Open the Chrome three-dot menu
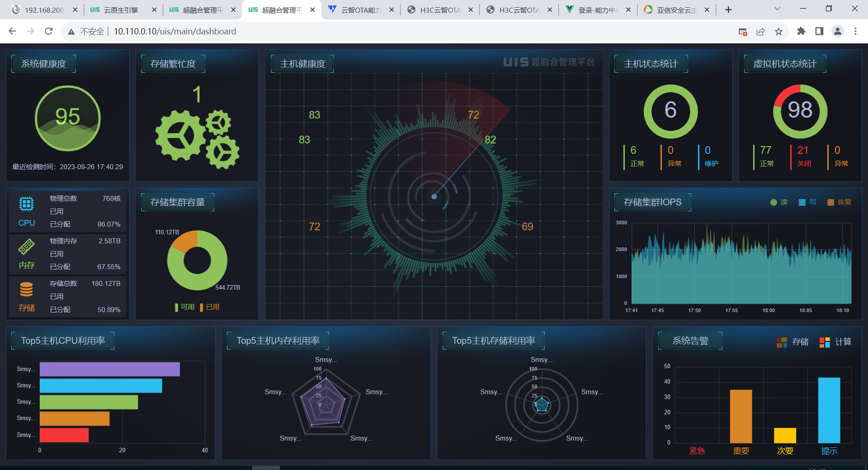 [x=855, y=31]
